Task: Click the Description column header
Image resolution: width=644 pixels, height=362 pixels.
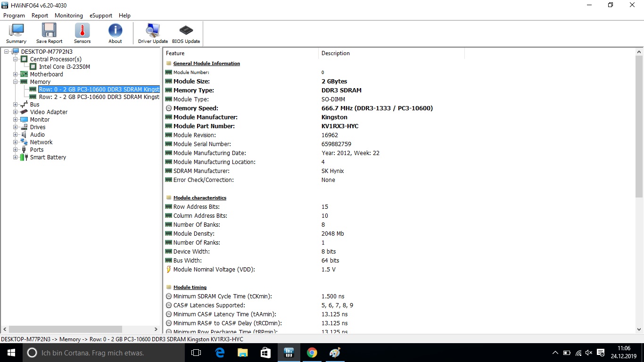Action: pos(391,53)
